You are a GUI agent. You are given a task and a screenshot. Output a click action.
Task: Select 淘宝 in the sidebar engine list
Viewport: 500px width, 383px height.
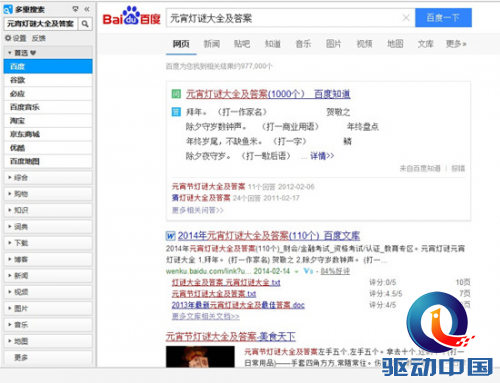(x=48, y=121)
